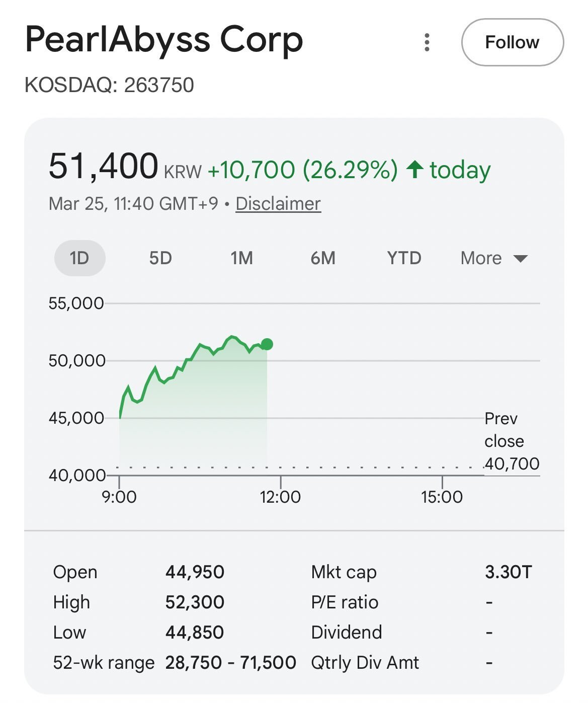This screenshot has width=588, height=703.
Task: Show the YTD chart range
Action: pyautogui.click(x=404, y=258)
